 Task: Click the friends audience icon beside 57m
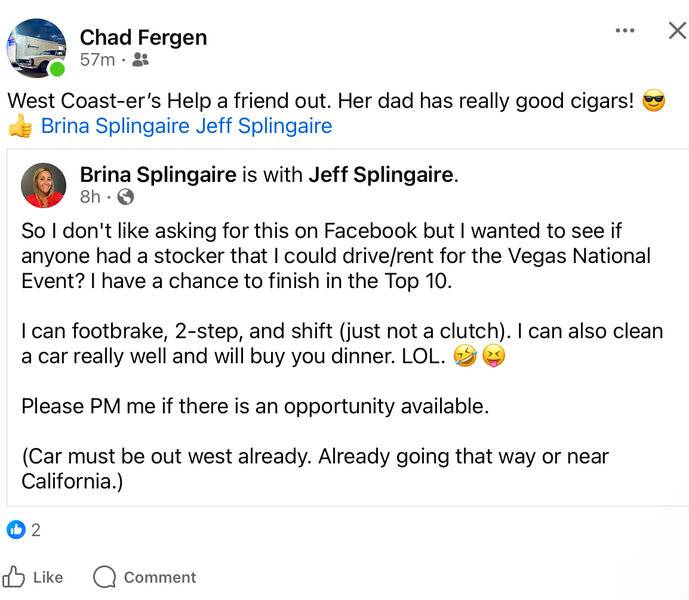coord(140,60)
